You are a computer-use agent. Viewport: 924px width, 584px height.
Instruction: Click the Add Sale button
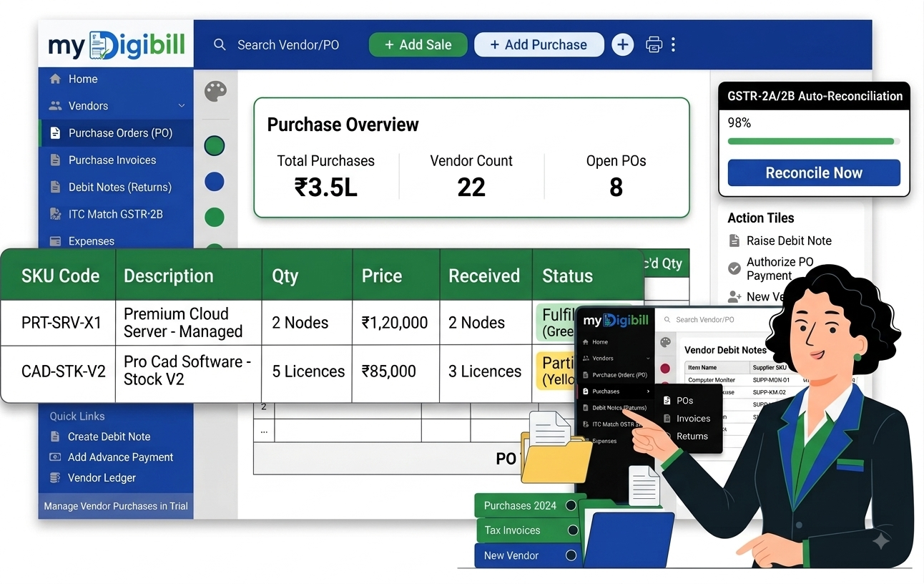click(x=418, y=44)
